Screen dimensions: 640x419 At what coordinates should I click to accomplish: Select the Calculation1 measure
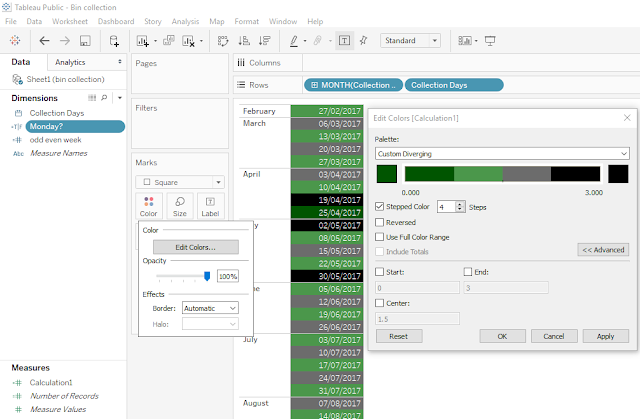point(51,383)
